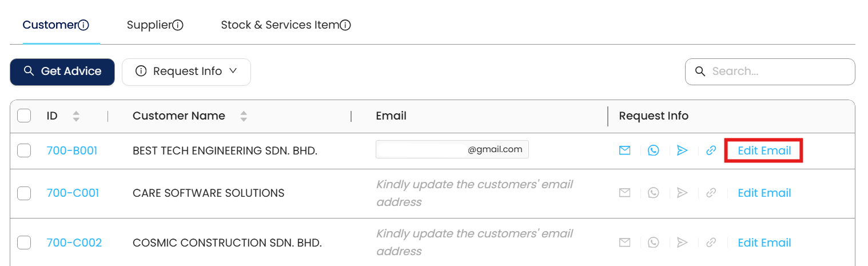Click info icon next to Stock & Services Item
This screenshot has width=868, height=266.
[345, 25]
